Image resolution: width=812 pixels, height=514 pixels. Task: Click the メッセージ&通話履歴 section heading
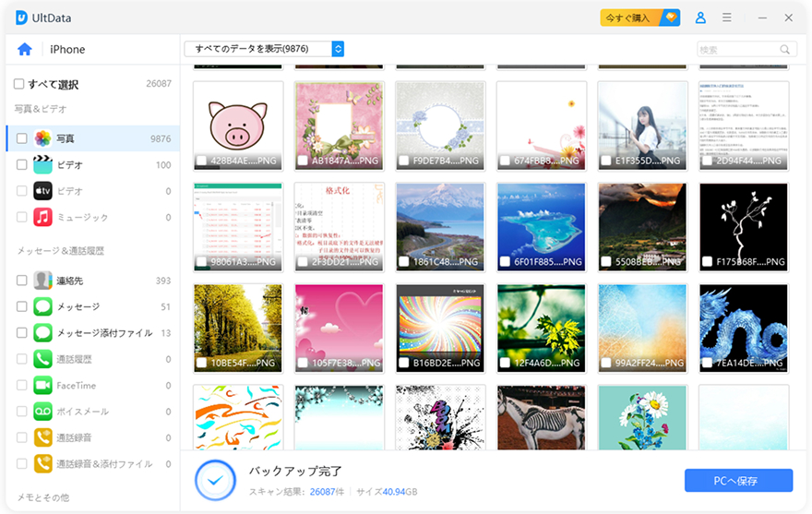click(61, 251)
